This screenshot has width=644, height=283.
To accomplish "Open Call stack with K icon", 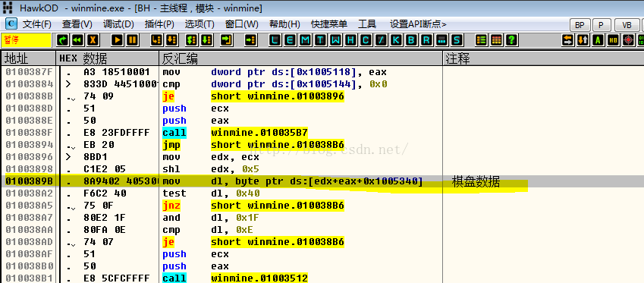I will click(396, 40).
